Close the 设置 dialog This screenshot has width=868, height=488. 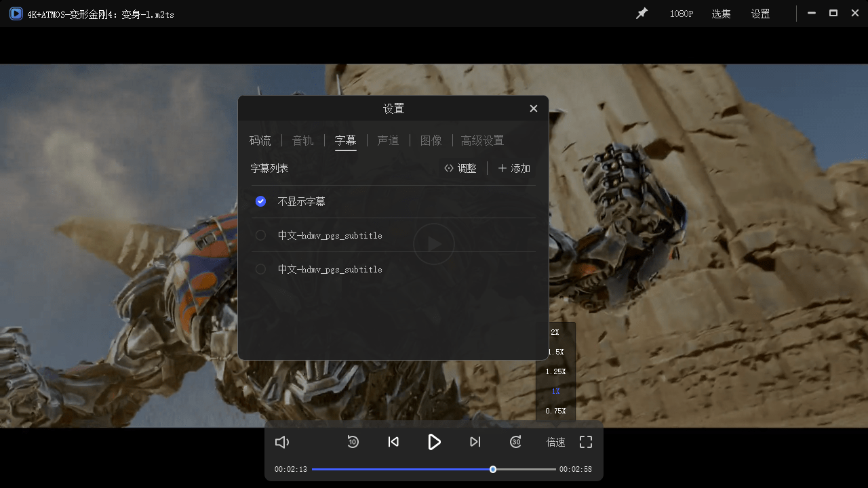534,108
